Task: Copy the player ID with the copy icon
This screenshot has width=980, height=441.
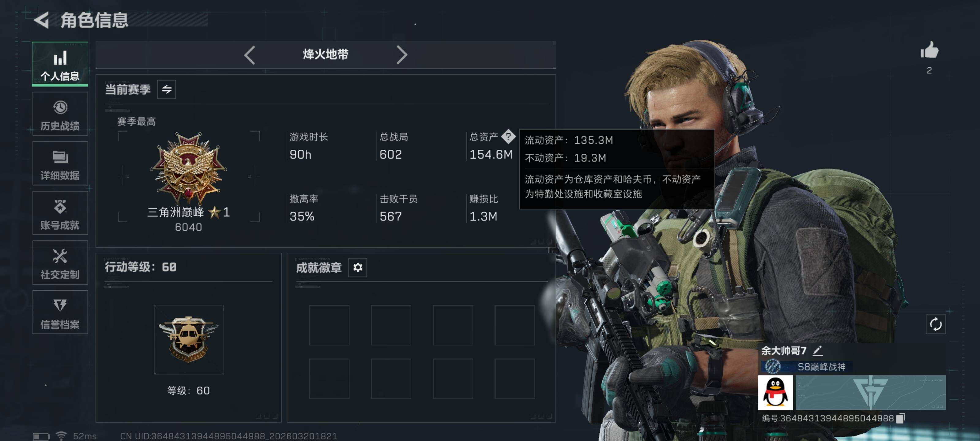Action: [x=900, y=418]
